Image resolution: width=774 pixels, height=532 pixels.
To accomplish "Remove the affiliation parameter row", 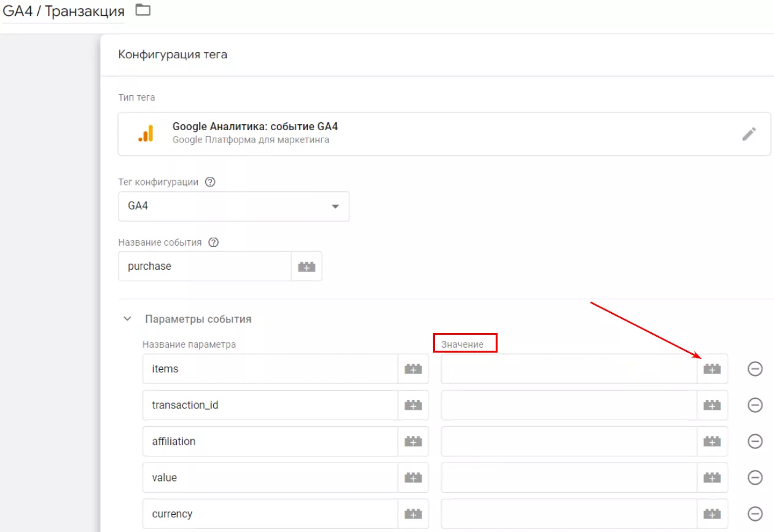I will pos(755,441).
